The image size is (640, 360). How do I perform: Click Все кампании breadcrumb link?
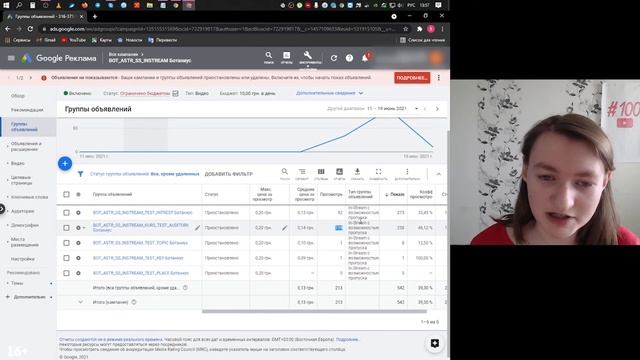[x=123, y=54]
